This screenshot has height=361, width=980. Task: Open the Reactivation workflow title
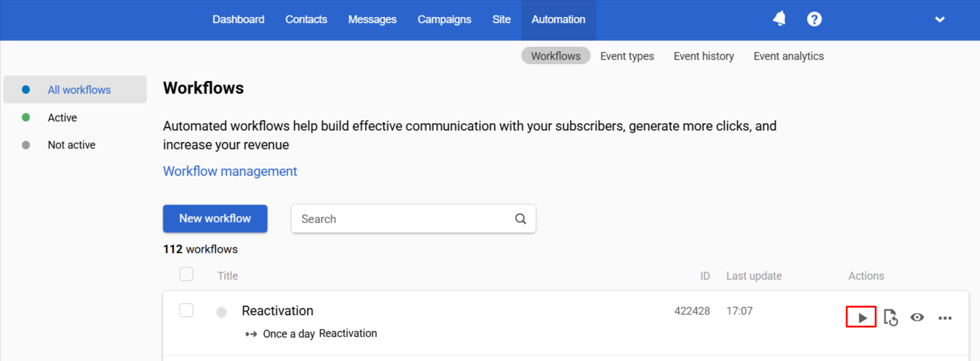point(277,311)
